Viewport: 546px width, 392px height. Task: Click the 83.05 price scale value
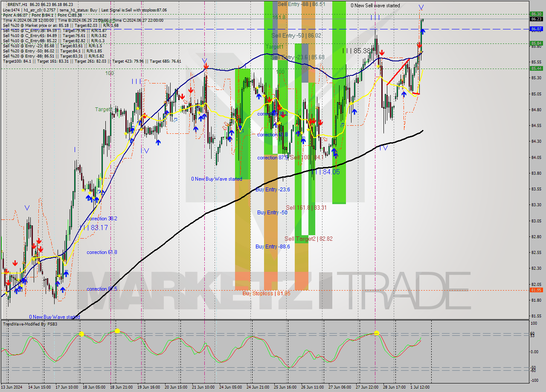536,221
